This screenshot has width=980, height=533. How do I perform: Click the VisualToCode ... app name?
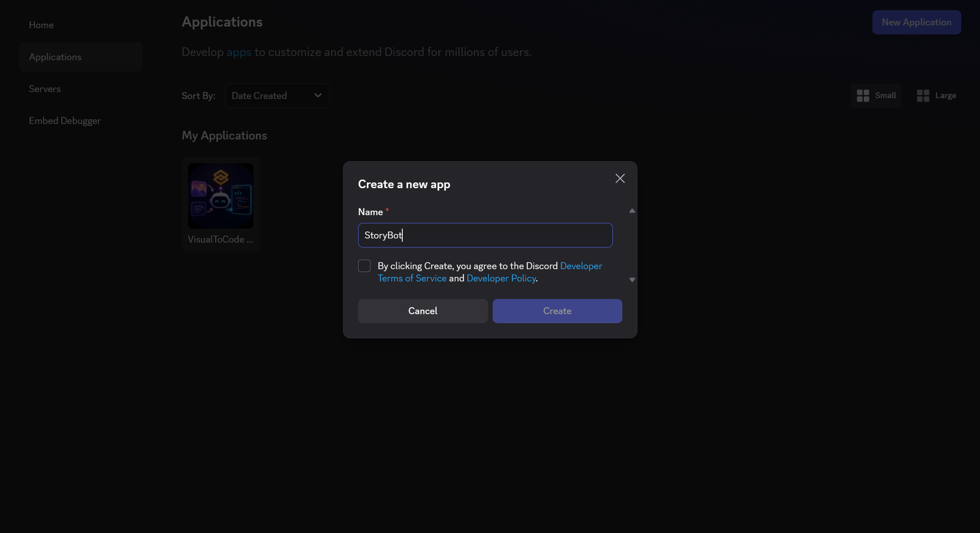pos(220,239)
